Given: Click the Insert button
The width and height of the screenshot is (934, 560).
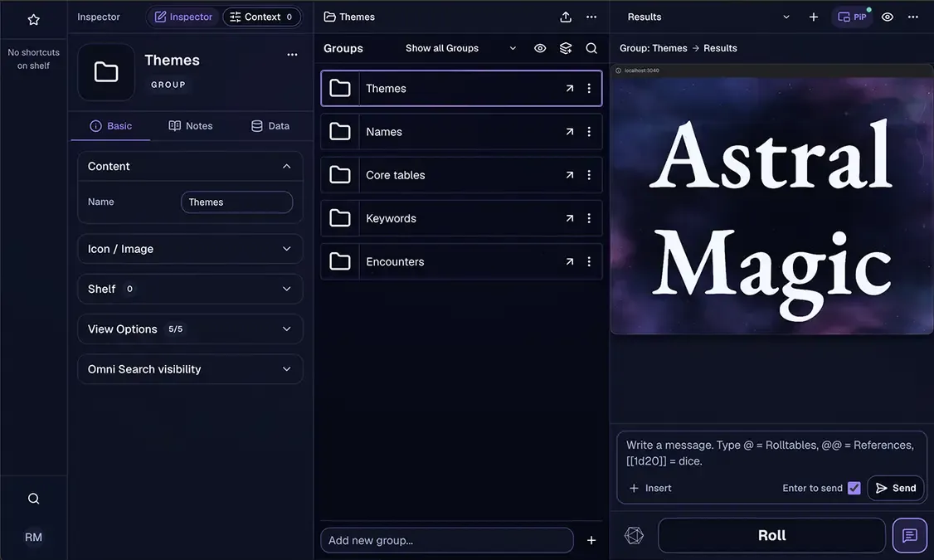Looking at the screenshot, I should pos(649,488).
